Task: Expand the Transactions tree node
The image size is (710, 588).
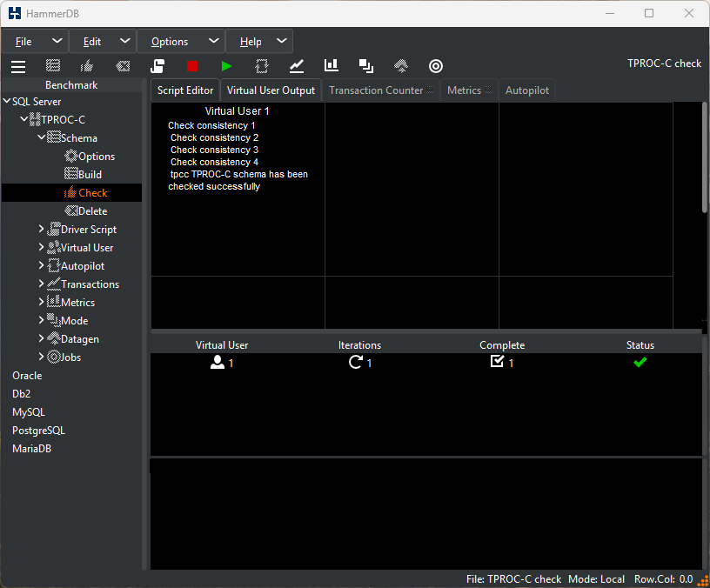Action: (41, 284)
